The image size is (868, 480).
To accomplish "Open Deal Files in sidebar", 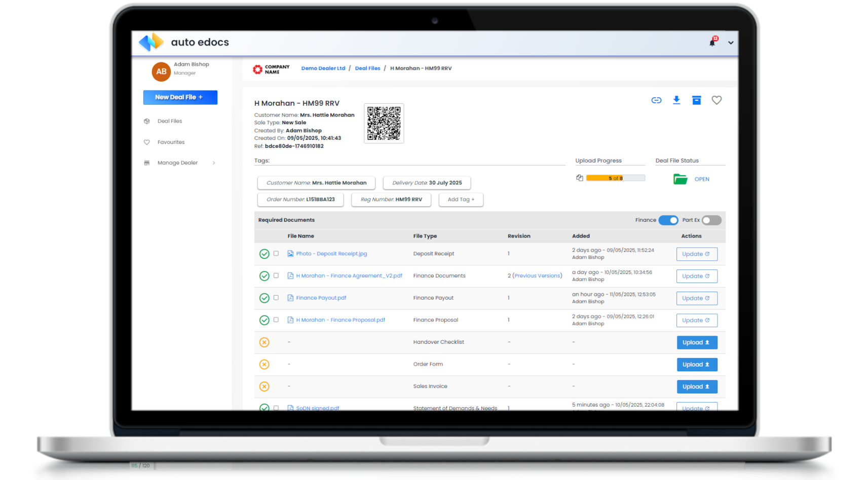I will coord(170,122).
